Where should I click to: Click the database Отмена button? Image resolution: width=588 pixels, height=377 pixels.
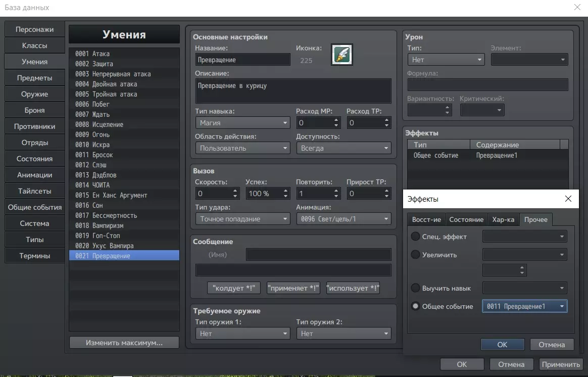pyautogui.click(x=511, y=364)
